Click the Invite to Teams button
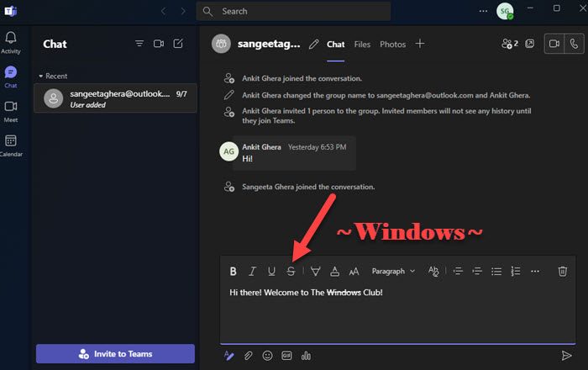Viewport: 588px width, 370px height. 116,353
